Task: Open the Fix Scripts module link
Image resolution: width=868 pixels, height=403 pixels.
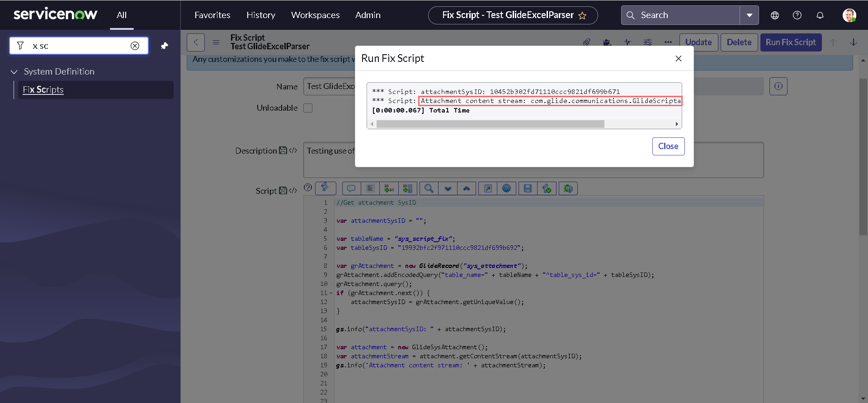Action: (43, 89)
